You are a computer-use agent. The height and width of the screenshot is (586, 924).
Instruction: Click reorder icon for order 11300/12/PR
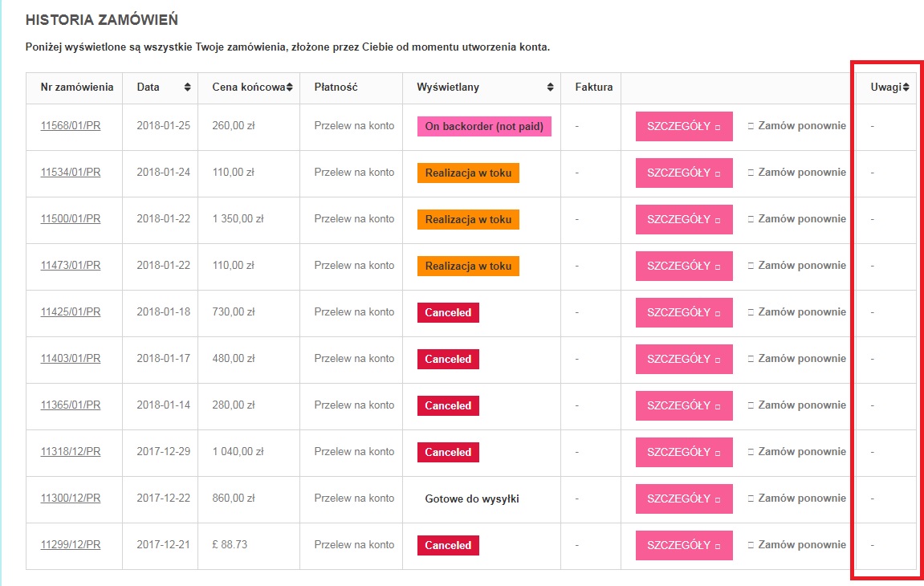751,499
